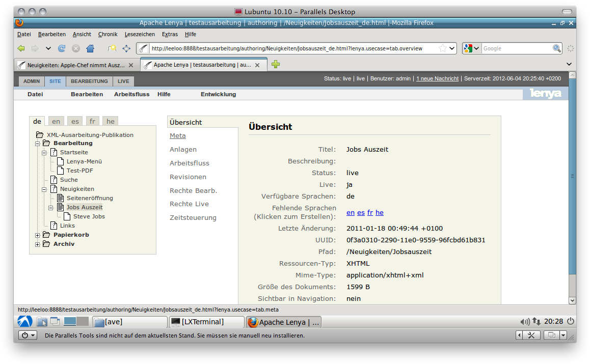Click the Firefox reload page icon

pyautogui.click(x=62, y=48)
